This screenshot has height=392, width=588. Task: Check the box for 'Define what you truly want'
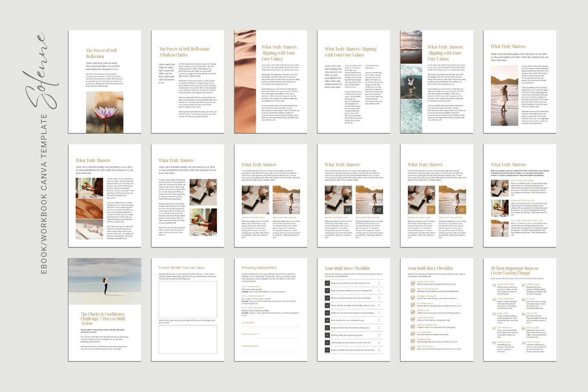[379, 283]
